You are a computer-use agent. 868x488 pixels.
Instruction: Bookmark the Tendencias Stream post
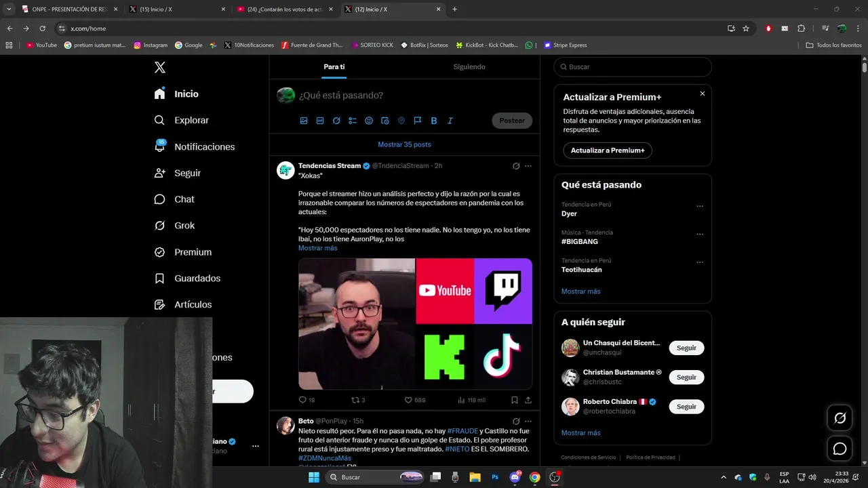click(515, 400)
